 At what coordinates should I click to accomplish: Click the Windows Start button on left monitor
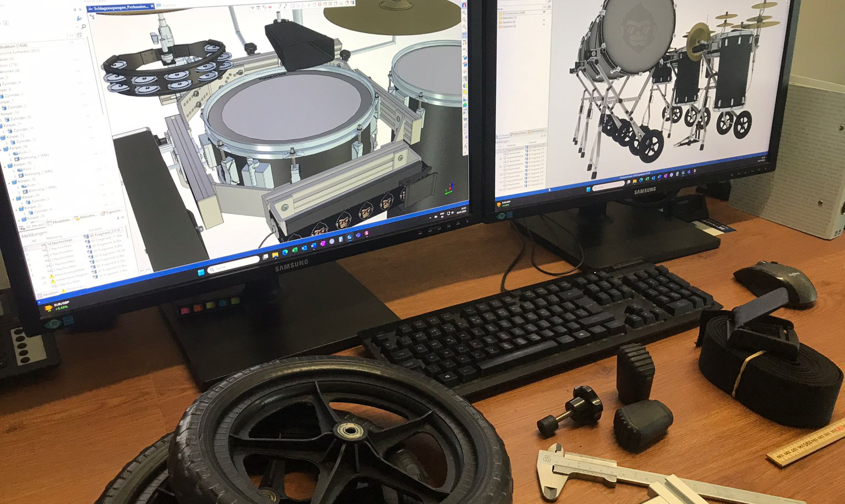click(x=201, y=272)
